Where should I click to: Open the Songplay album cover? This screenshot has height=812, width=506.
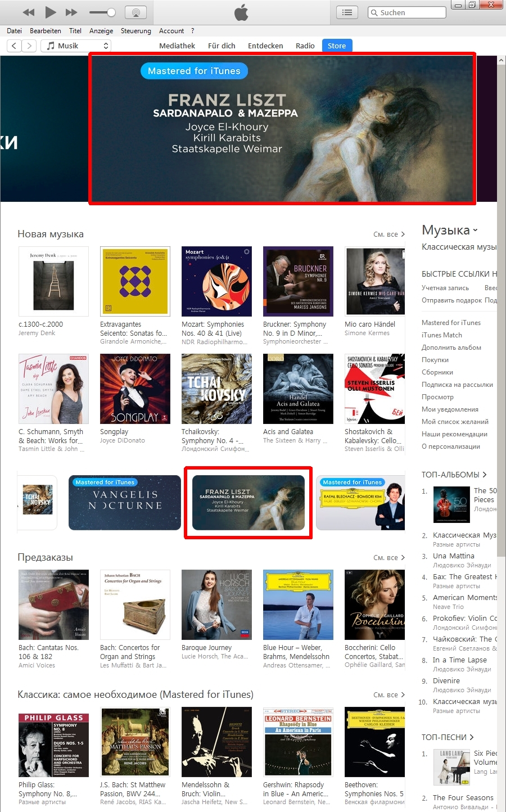pos(135,389)
